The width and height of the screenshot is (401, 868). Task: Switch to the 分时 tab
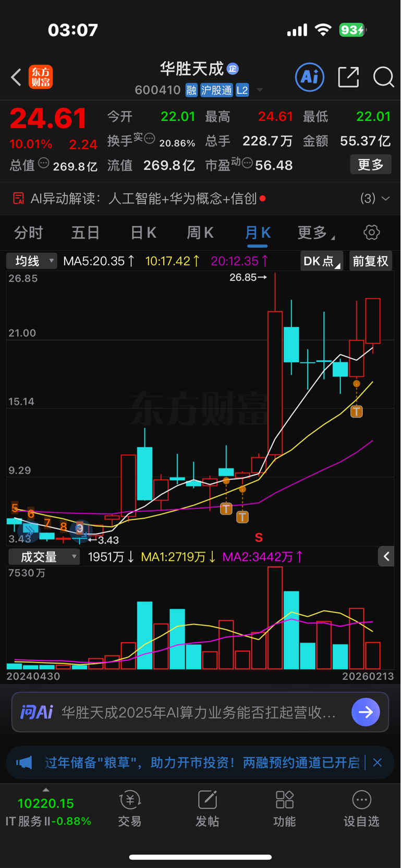[28, 233]
